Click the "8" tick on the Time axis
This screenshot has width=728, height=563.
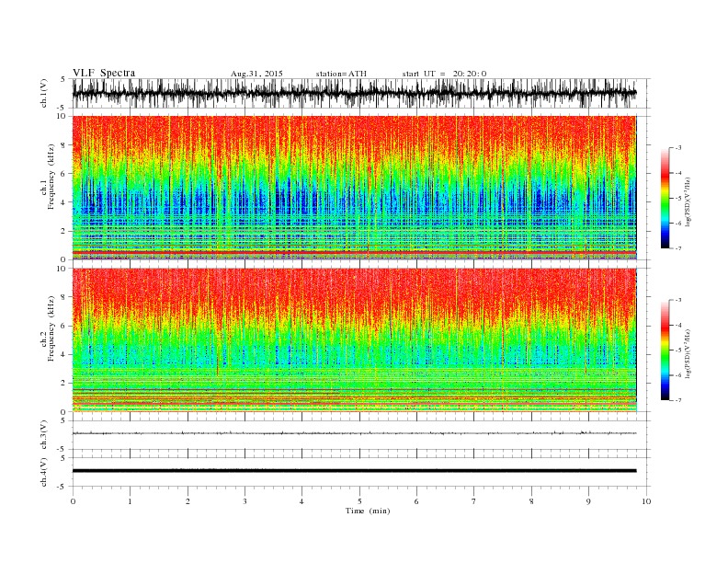[531, 501]
